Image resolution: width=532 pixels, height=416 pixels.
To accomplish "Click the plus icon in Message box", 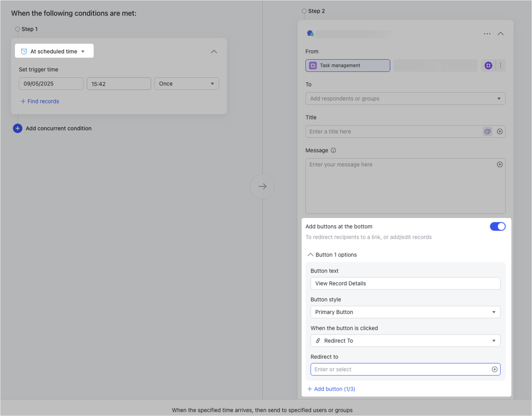I will (x=500, y=165).
